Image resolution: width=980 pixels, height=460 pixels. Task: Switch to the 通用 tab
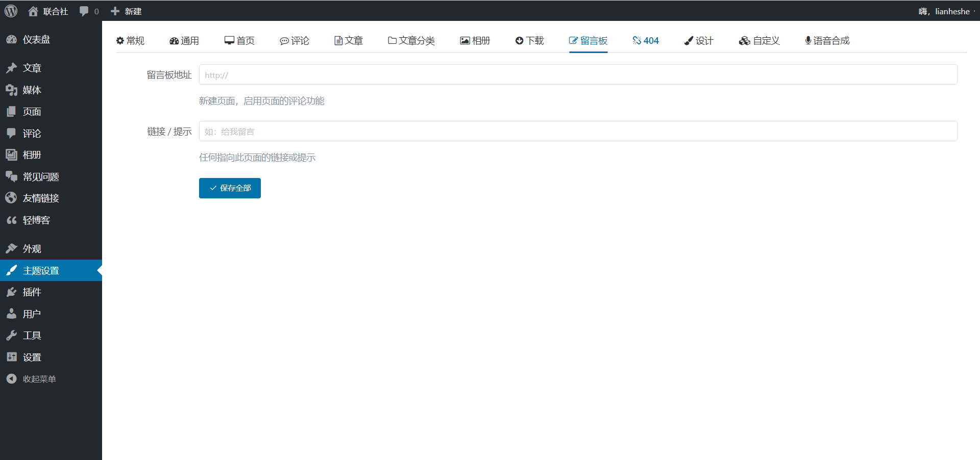click(x=184, y=40)
